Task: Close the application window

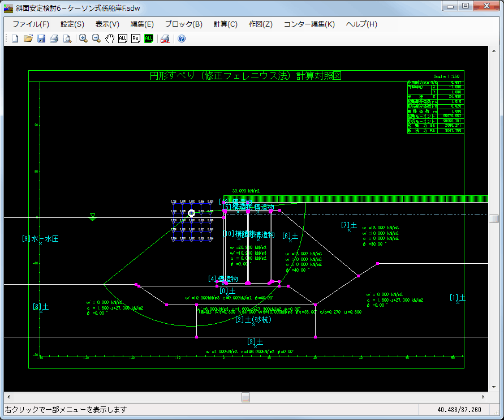Action: click(x=486, y=6)
